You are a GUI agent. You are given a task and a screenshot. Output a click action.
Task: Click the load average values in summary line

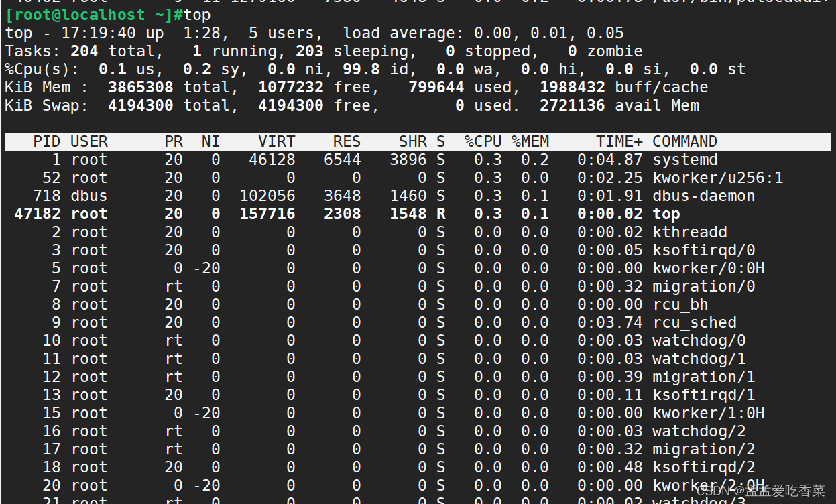(548, 33)
